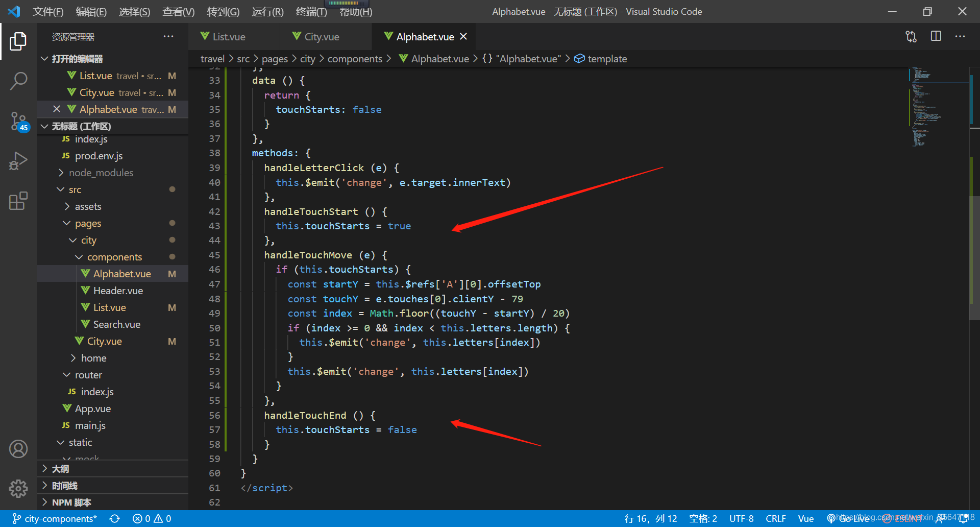Expand the assets folder

pos(113,206)
